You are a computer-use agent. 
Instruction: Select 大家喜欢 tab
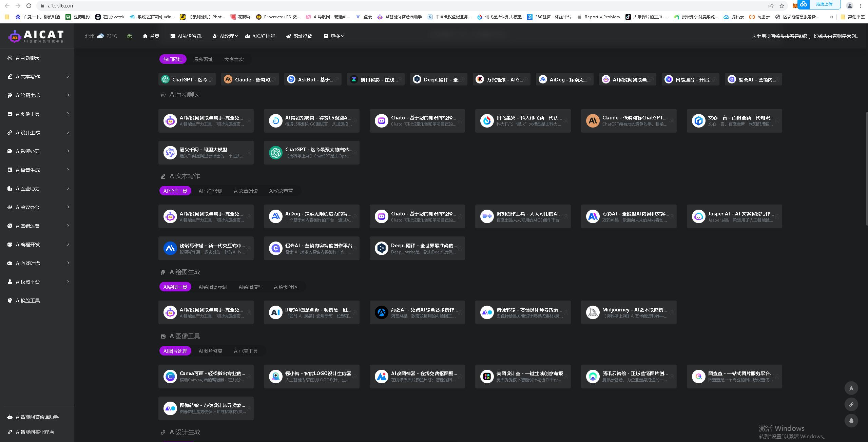[234, 59]
